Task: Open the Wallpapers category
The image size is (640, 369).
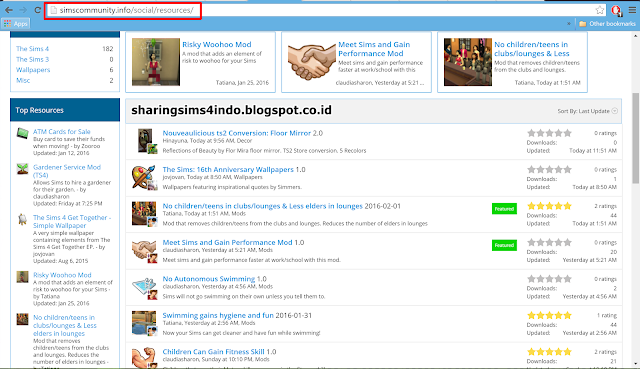Action: [x=33, y=70]
